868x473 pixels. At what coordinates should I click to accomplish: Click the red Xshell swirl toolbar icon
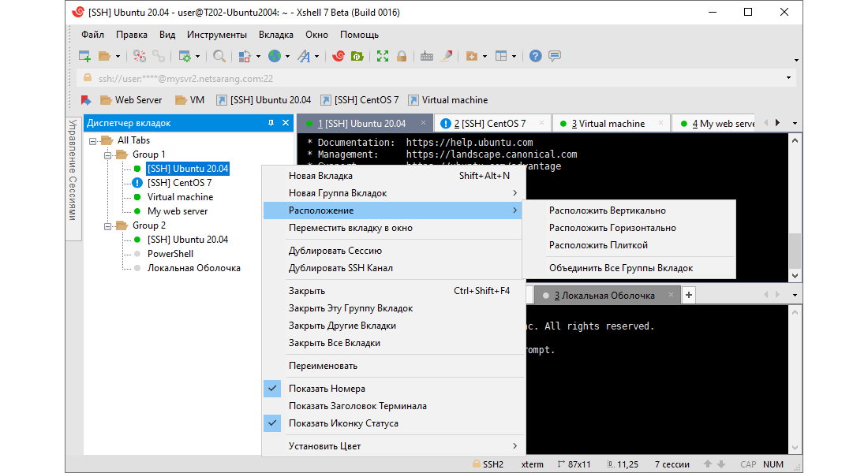click(339, 56)
